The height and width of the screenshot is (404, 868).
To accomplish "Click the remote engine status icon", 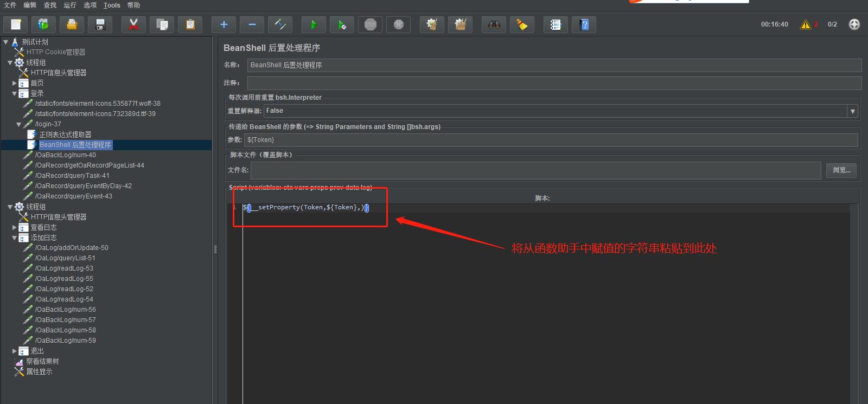I will pos(854,24).
